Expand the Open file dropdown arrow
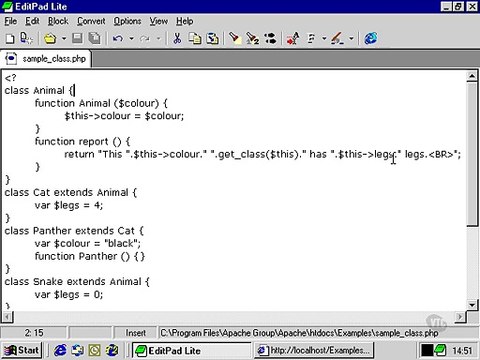480x360 pixels. click(64, 39)
